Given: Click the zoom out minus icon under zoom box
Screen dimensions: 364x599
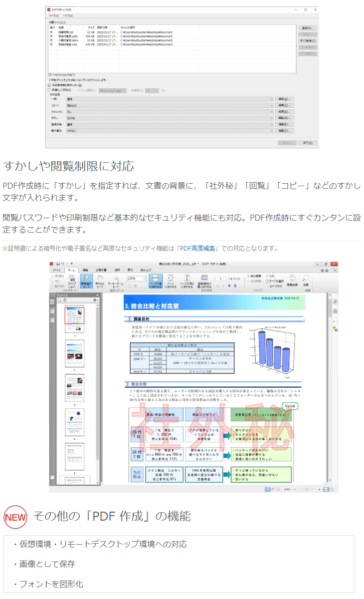Looking at the screenshot, I should pyautogui.click(x=130, y=286).
